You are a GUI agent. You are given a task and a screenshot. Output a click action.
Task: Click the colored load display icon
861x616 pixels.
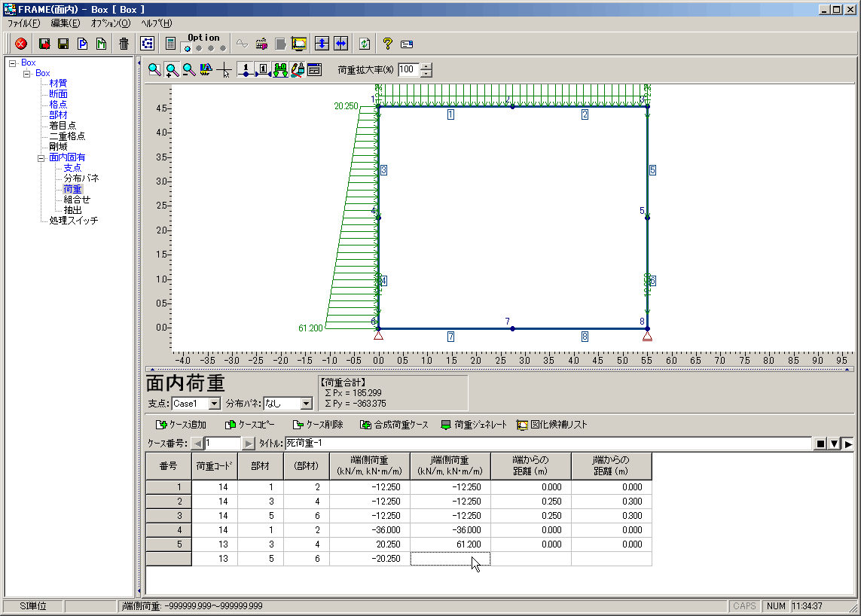pyautogui.click(x=206, y=70)
